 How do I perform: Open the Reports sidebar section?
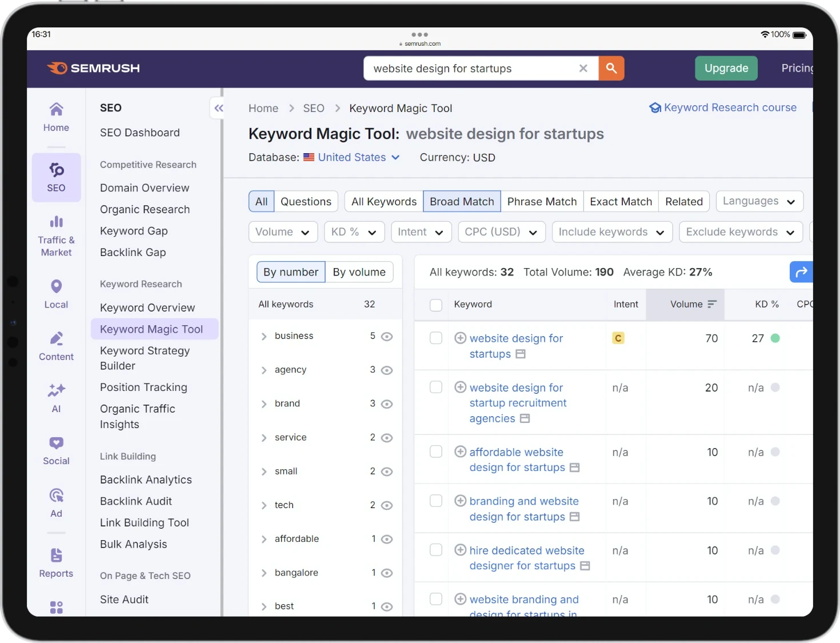click(56, 563)
